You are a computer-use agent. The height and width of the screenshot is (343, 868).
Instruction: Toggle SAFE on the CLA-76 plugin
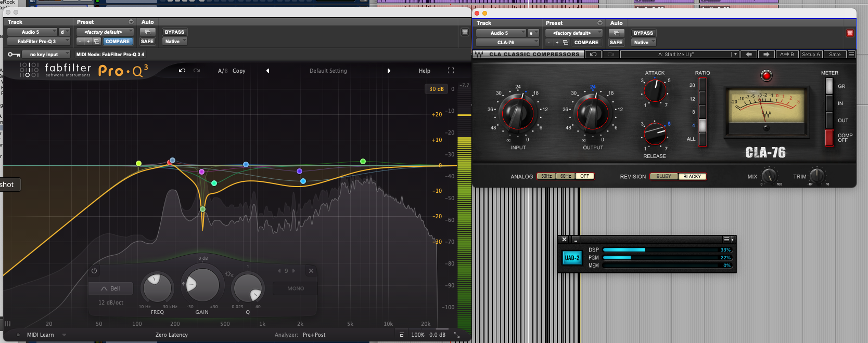(616, 43)
